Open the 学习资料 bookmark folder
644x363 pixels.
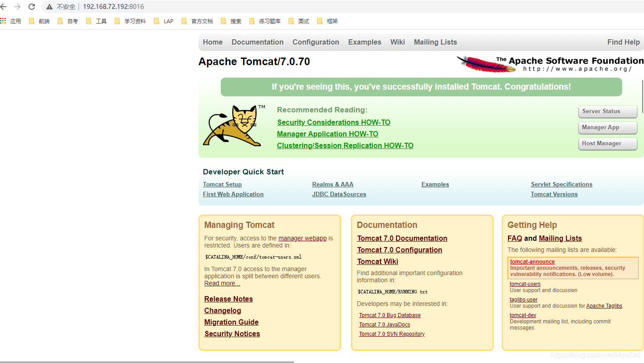(x=130, y=21)
